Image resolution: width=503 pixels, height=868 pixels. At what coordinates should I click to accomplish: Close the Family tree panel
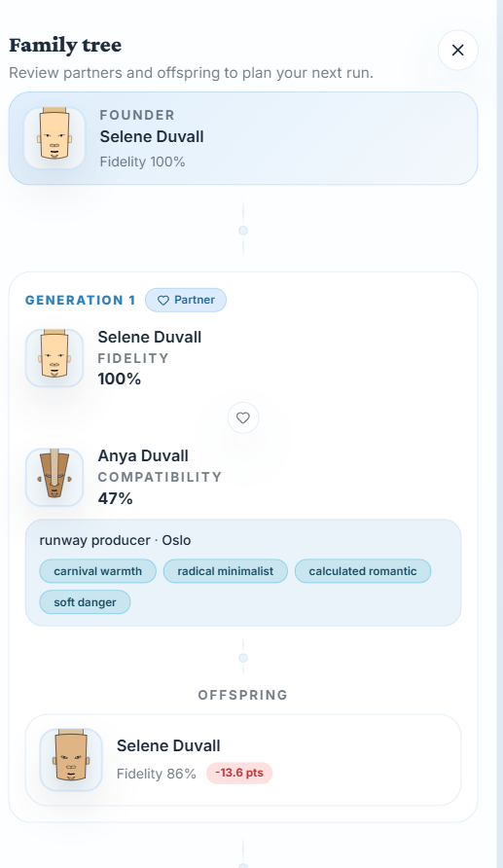(x=457, y=51)
